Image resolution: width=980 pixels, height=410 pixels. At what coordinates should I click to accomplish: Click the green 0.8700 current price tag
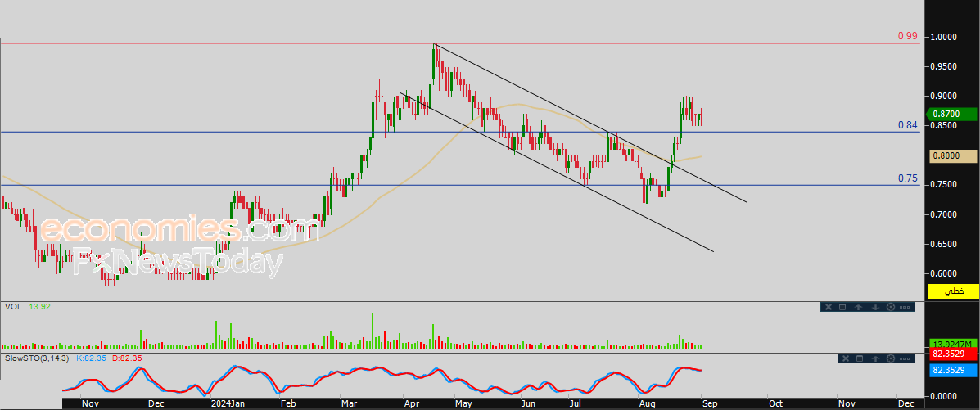tap(954, 115)
